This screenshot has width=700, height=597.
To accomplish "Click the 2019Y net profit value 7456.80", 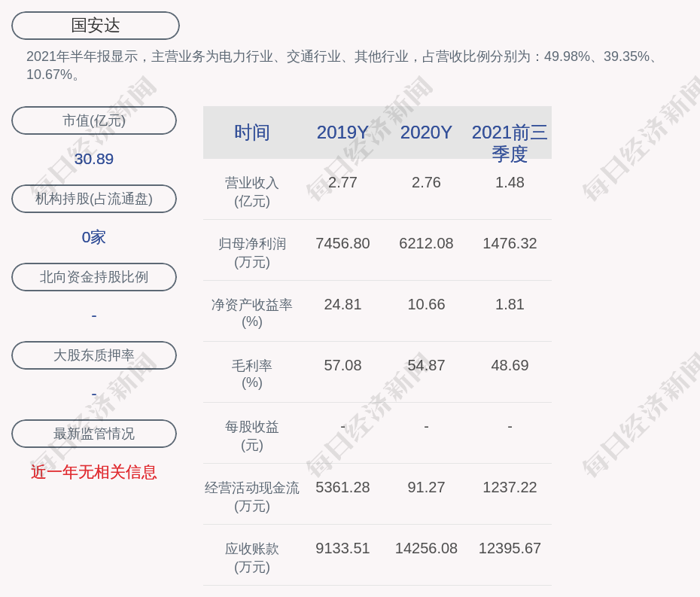I will (x=342, y=243).
